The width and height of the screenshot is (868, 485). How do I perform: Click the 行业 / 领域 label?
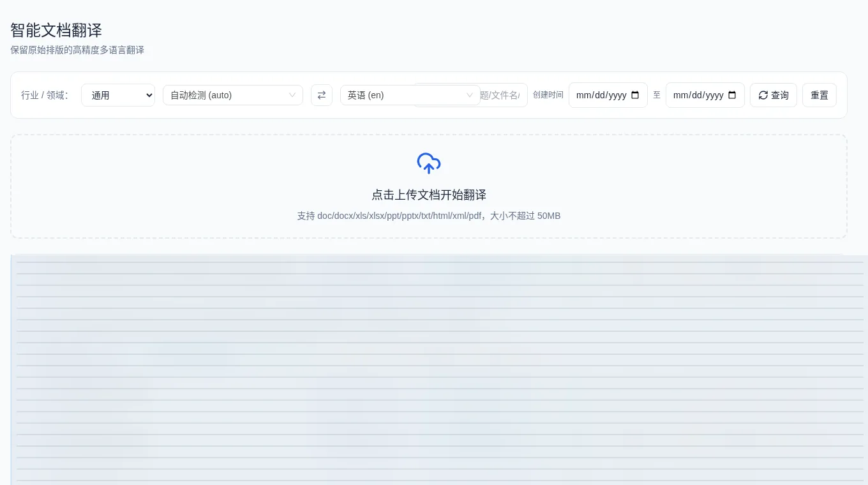[x=45, y=95]
